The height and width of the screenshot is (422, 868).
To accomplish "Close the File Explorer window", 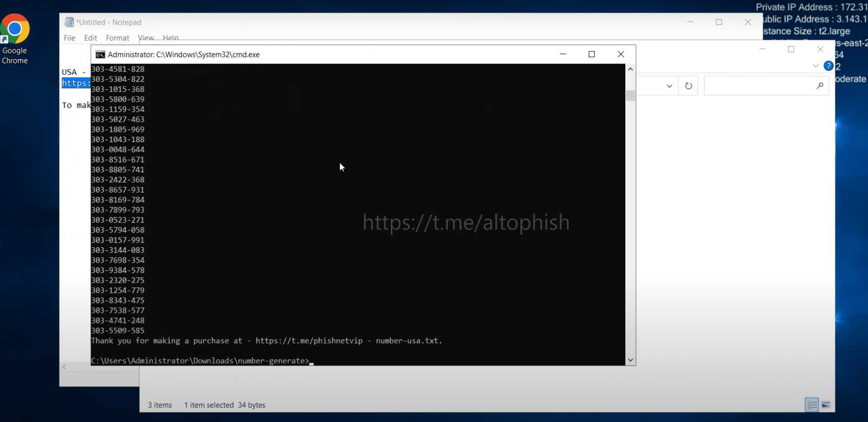I will [820, 49].
